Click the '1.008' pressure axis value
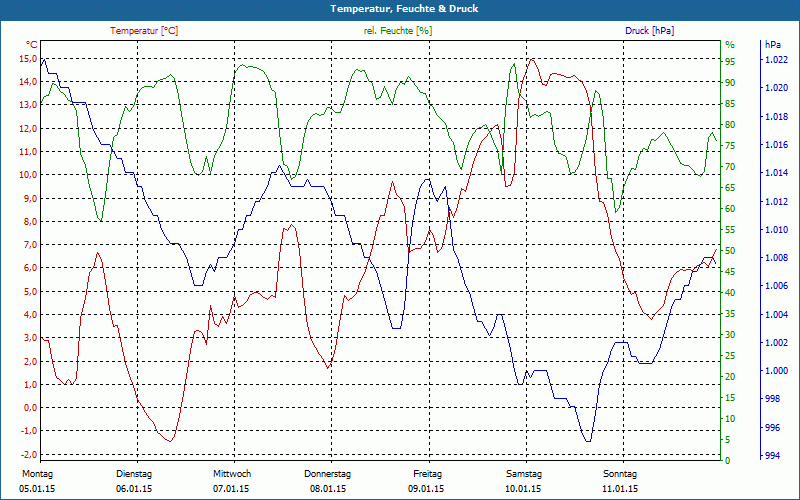 [777, 258]
